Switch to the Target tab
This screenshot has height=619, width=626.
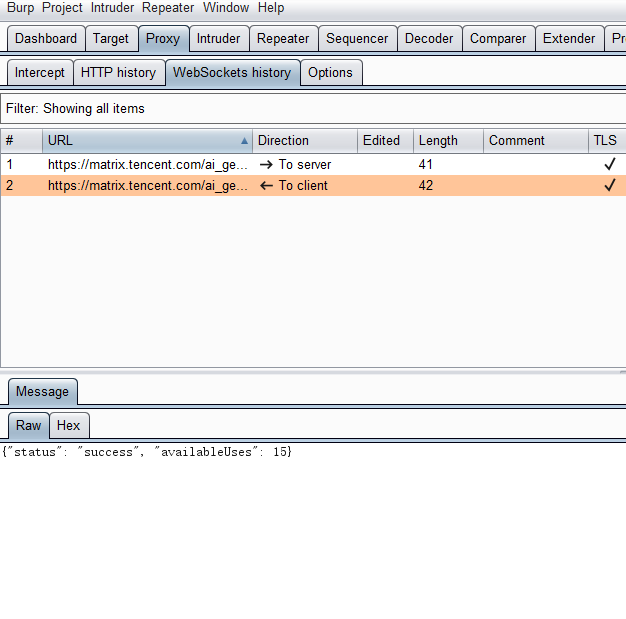point(111,39)
